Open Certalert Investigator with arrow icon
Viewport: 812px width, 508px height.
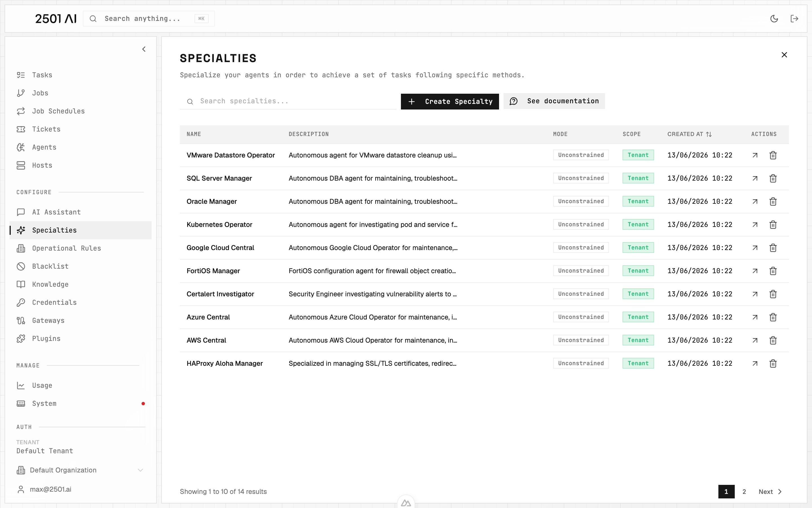click(755, 294)
